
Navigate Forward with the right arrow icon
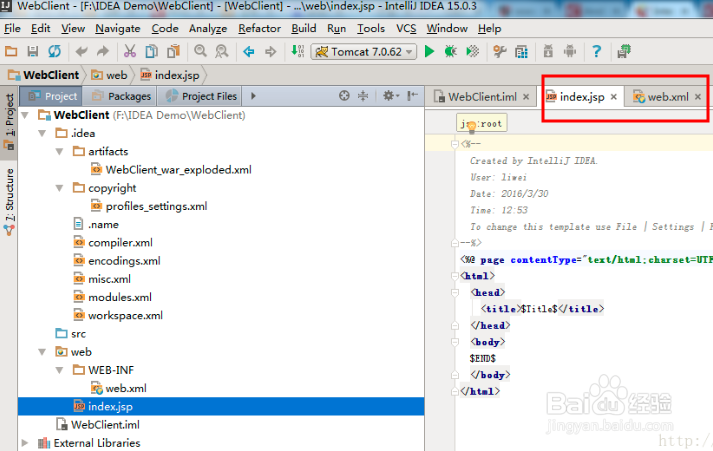(x=271, y=51)
